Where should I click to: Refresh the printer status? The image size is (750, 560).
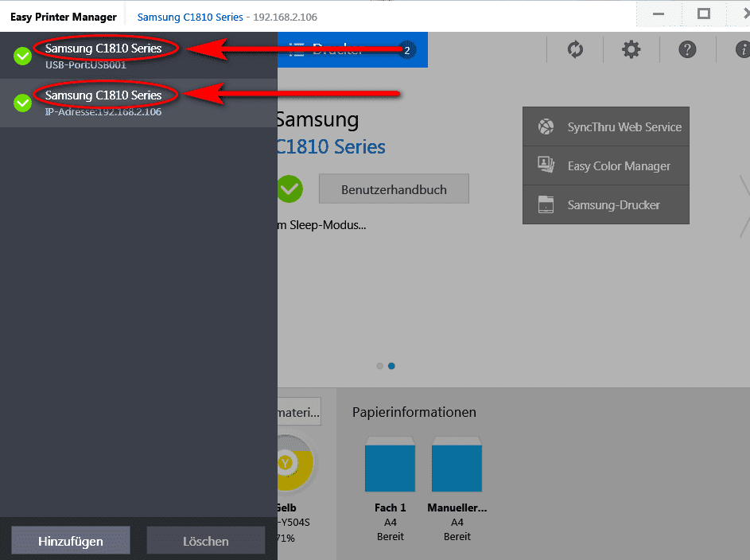point(575,49)
